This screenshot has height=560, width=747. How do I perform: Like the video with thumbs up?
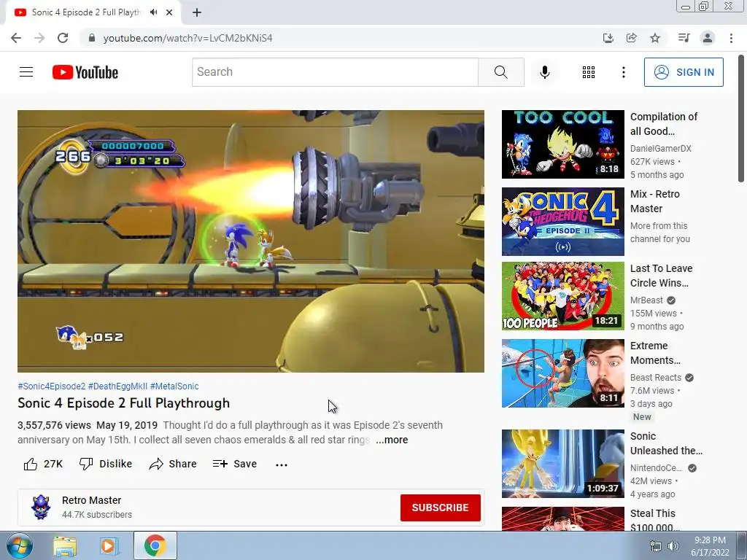(x=43, y=464)
